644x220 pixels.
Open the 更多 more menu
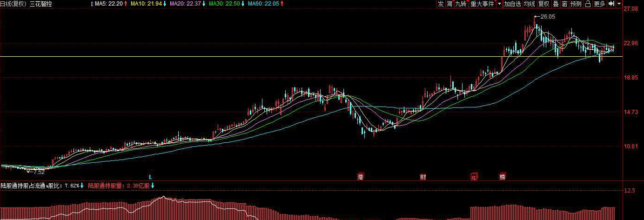click(x=600, y=4)
